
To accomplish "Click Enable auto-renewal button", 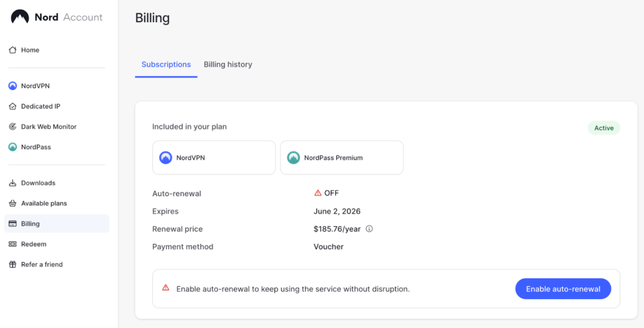I will pos(563,289).
